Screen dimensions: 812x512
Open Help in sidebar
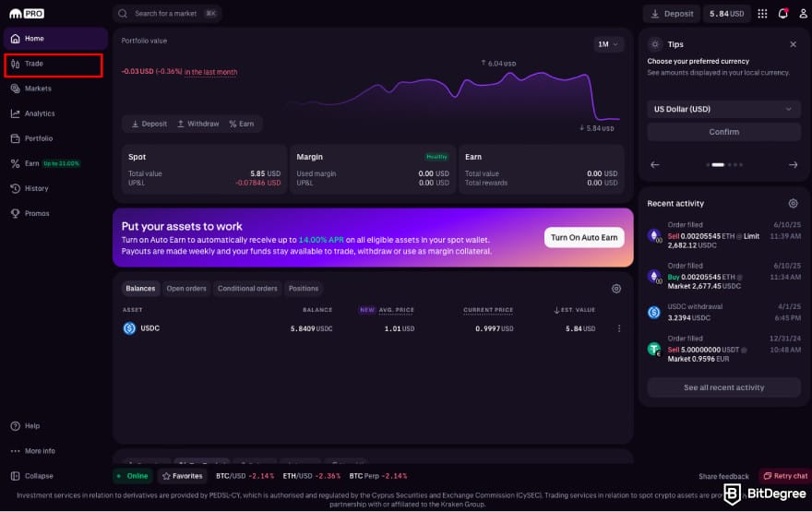(55, 426)
